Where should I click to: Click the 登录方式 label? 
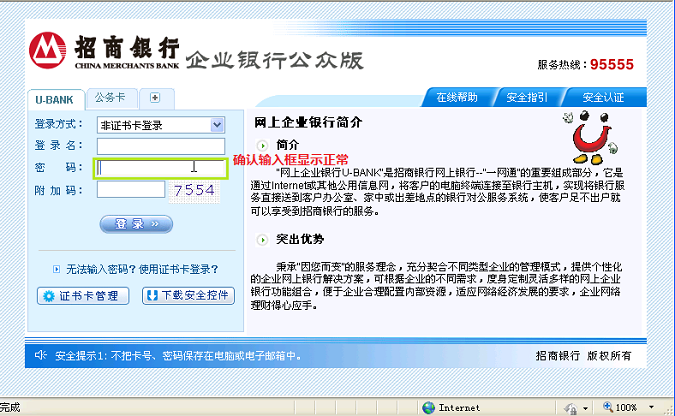59,124
